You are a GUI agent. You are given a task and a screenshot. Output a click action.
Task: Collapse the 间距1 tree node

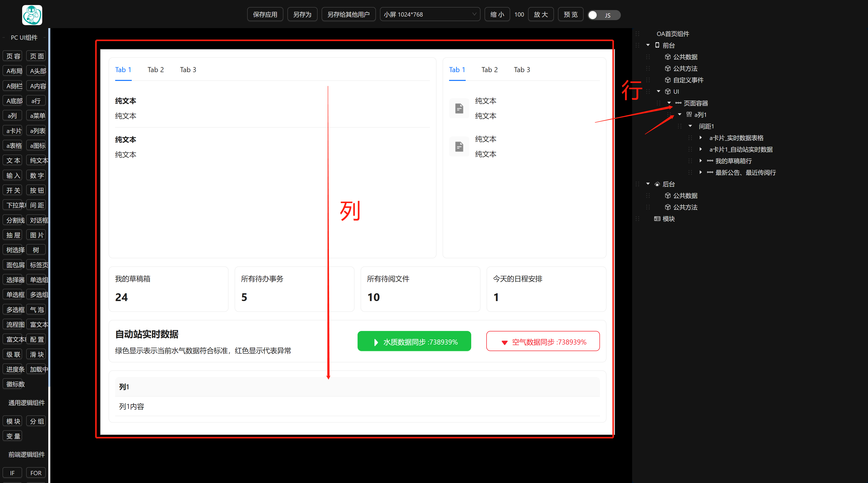point(690,126)
